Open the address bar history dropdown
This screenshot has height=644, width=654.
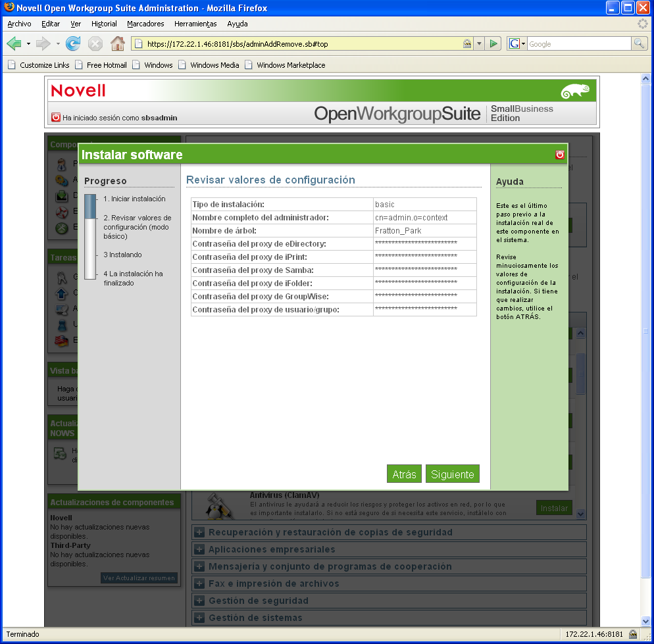click(x=479, y=44)
